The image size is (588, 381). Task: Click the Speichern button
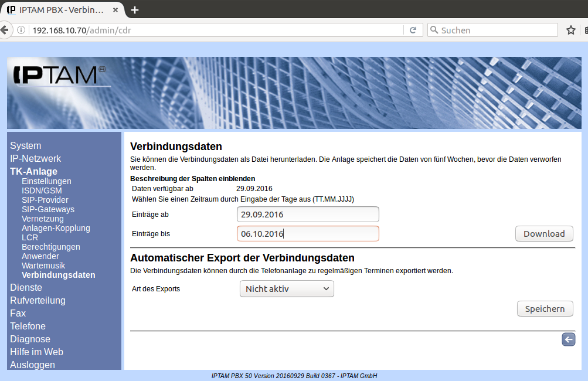pyautogui.click(x=545, y=308)
